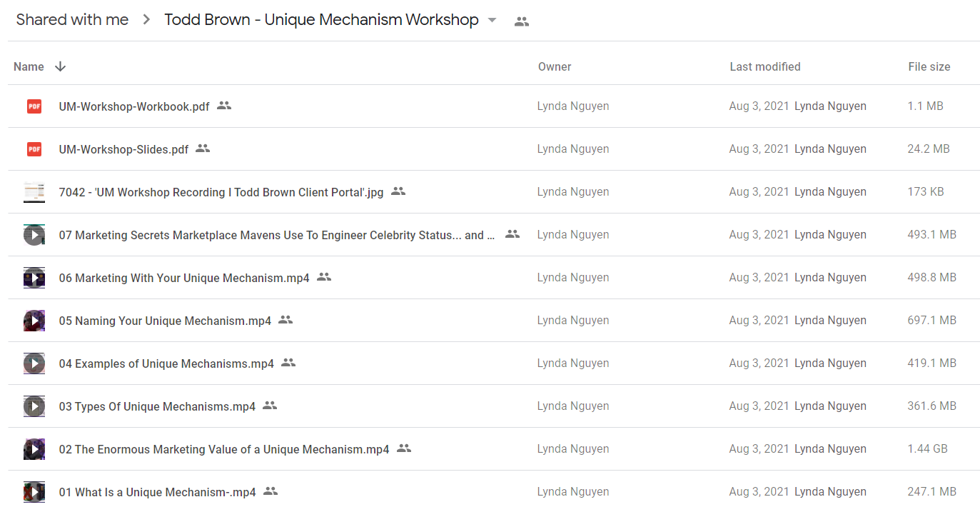This screenshot has width=980, height=512.
Task: Click the video thumbnail for 04 Examples of Unique Mechanisms
Action: point(34,363)
